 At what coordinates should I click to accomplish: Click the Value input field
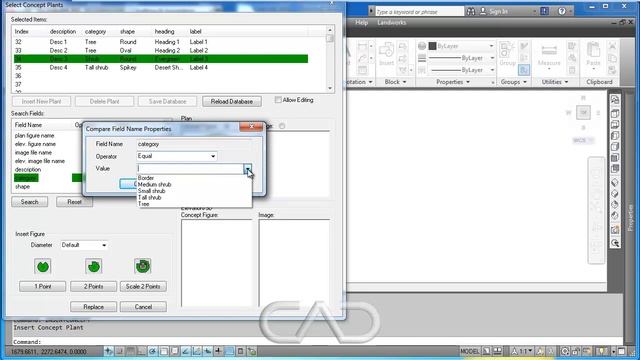pos(191,169)
